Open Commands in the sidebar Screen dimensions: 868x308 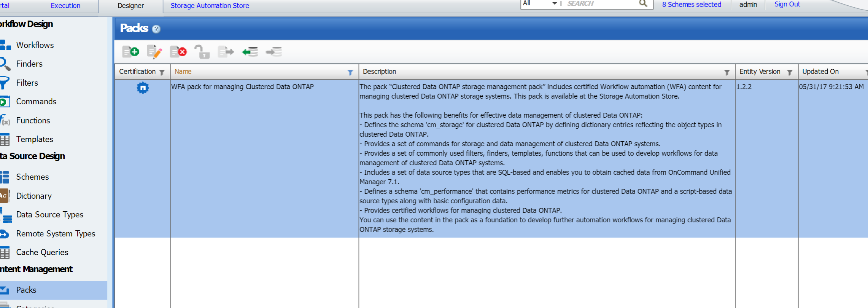click(36, 102)
